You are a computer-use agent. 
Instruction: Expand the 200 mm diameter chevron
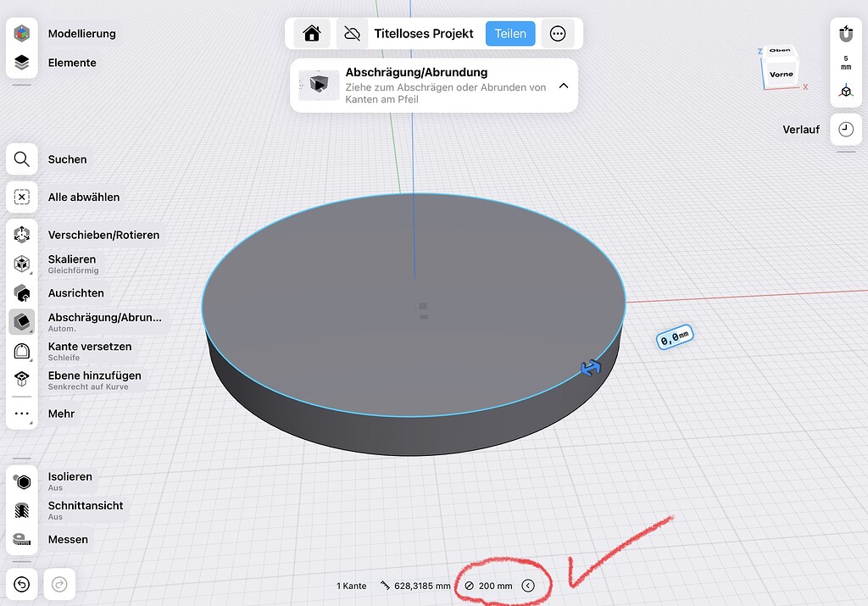click(530, 585)
